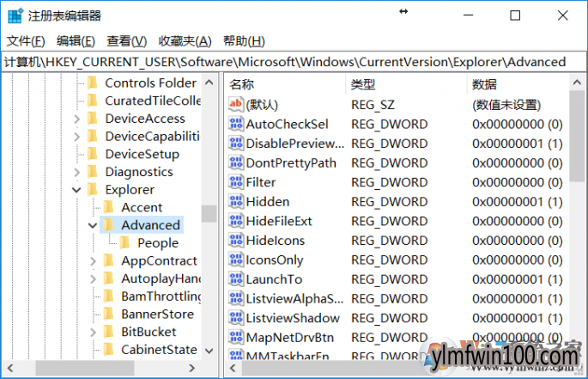Click the AppContract folder icon
Image resolution: width=588 pixels, height=379 pixels.
pos(109,260)
